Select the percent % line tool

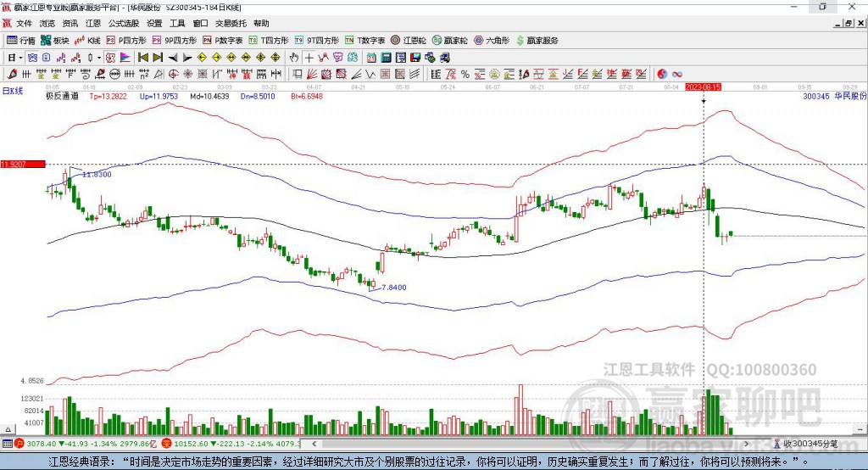pos(465,75)
